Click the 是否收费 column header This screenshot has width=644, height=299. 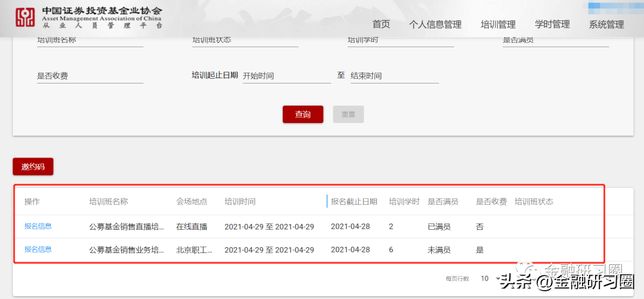pos(491,202)
